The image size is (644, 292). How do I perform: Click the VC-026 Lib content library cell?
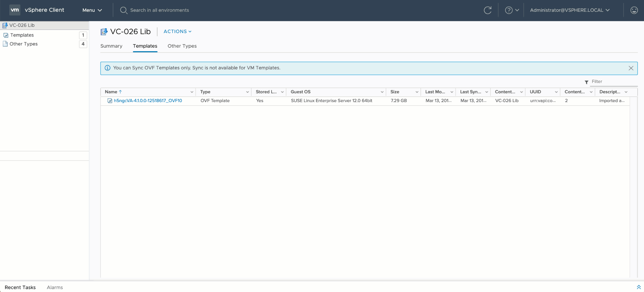507,101
